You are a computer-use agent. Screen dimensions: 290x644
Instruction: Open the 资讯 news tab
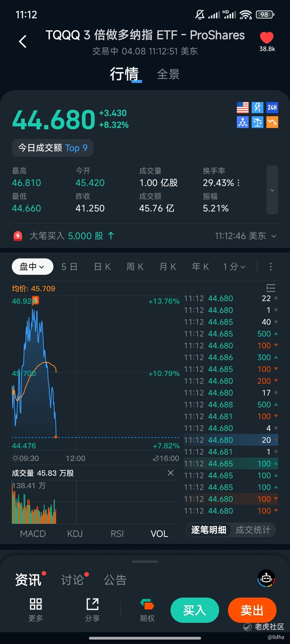point(28,580)
